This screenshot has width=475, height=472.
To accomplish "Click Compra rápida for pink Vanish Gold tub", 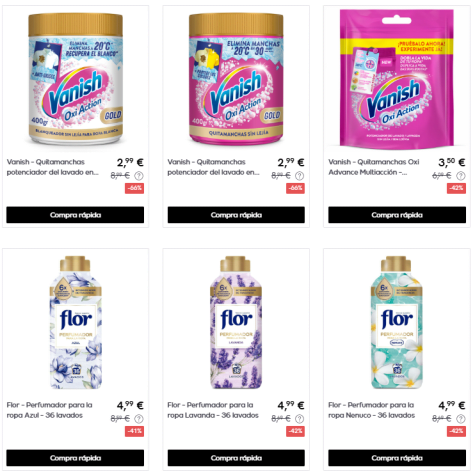I will 236,215.
